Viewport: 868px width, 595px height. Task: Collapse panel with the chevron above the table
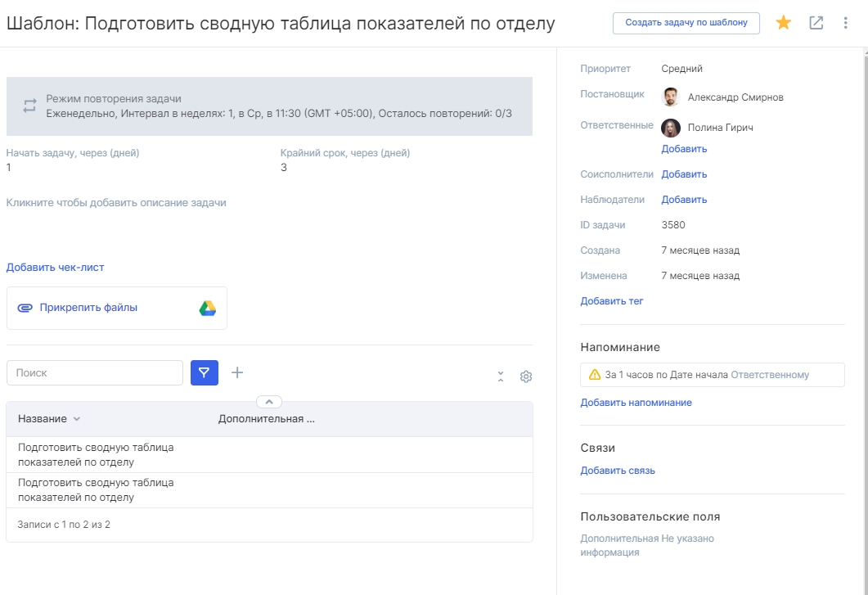click(269, 402)
